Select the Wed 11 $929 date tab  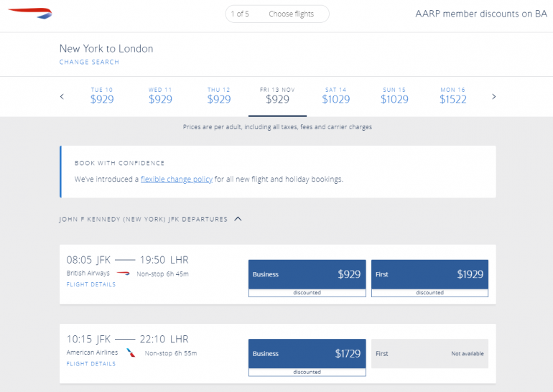coord(160,95)
